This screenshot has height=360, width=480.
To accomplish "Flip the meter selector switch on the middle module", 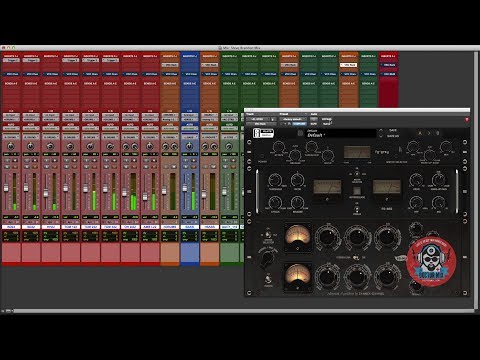I will [x=357, y=174].
